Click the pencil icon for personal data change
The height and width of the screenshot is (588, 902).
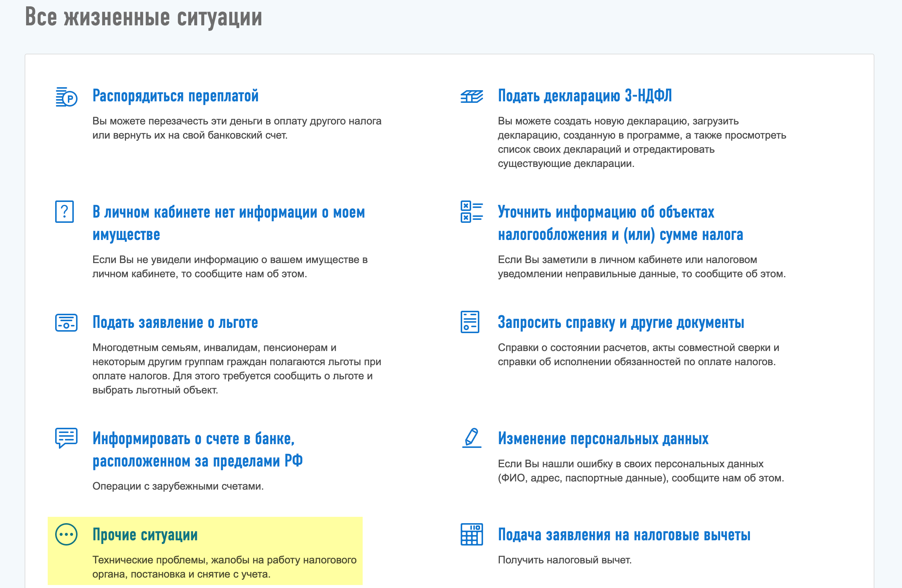[471, 438]
